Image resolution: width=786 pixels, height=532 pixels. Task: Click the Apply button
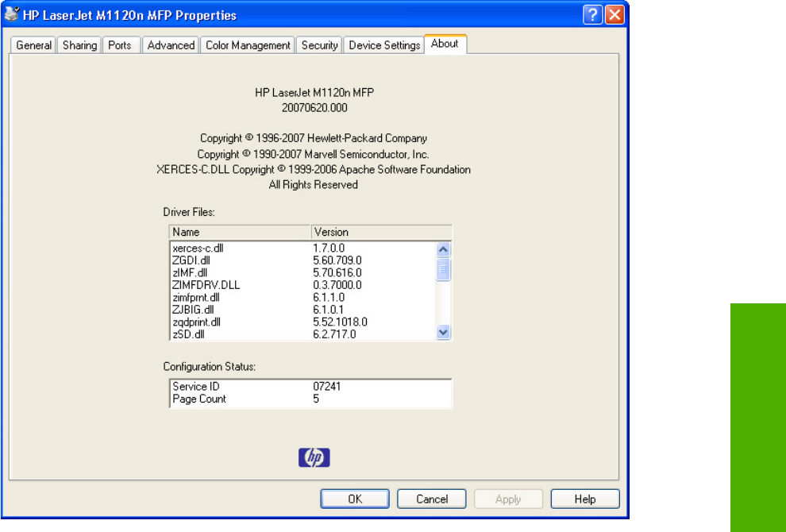(508, 499)
